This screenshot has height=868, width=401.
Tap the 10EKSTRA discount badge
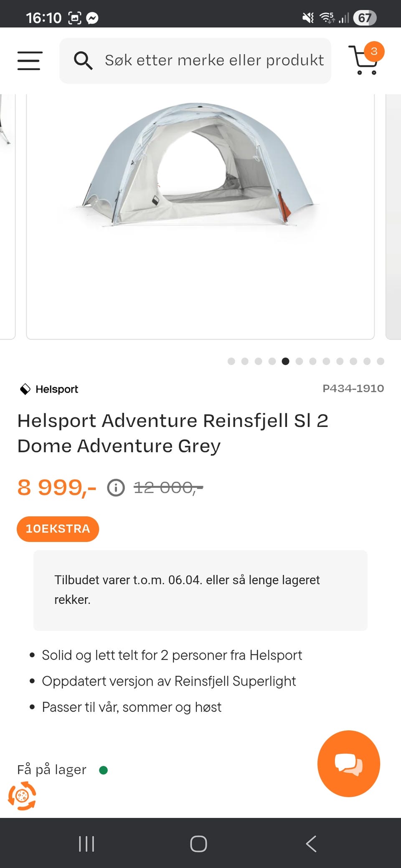tap(58, 529)
